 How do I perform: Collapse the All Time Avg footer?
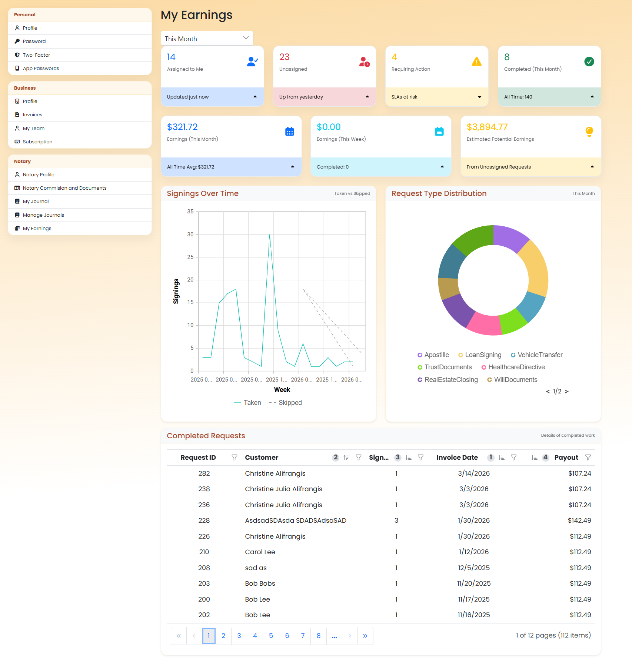pos(293,167)
